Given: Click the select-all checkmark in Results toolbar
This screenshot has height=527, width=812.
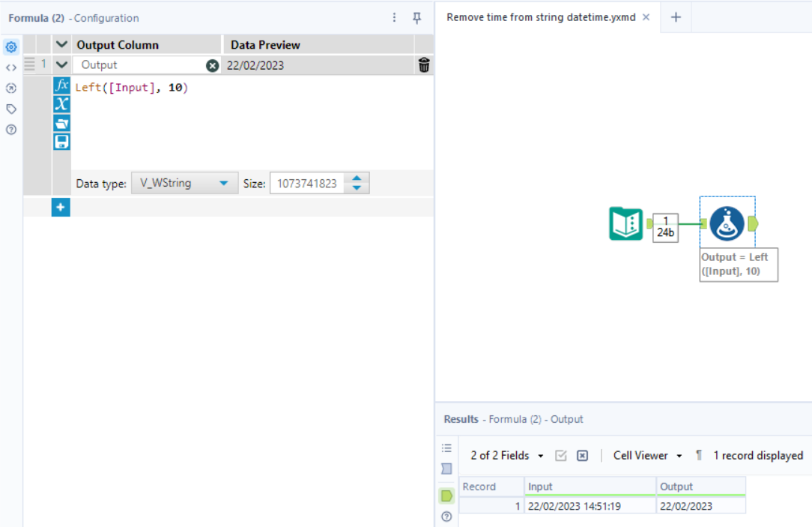Looking at the screenshot, I should click(561, 455).
